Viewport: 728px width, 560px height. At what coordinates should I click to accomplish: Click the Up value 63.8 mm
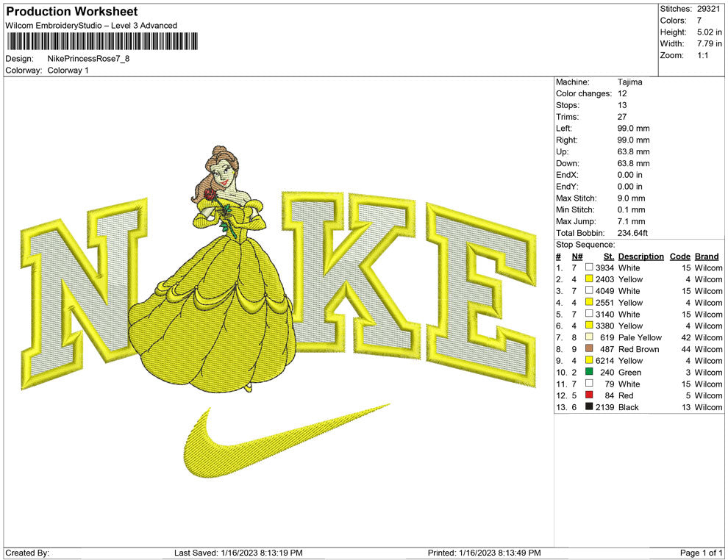pyautogui.click(x=634, y=151)
